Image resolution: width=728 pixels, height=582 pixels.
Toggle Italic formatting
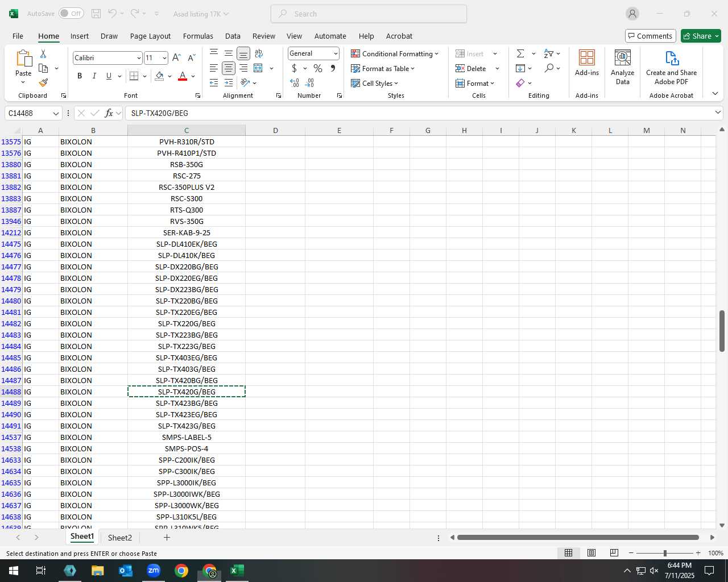coord(94,76)
